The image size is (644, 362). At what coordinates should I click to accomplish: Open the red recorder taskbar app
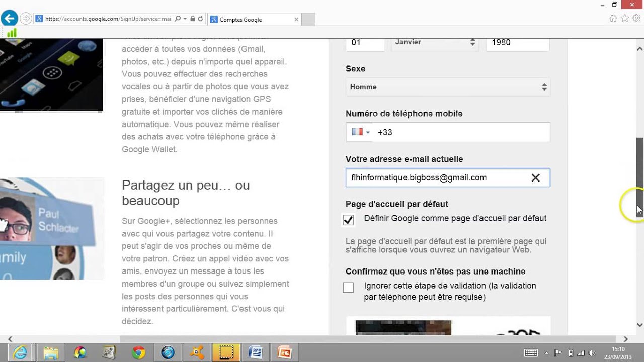(x=285, y=353)
